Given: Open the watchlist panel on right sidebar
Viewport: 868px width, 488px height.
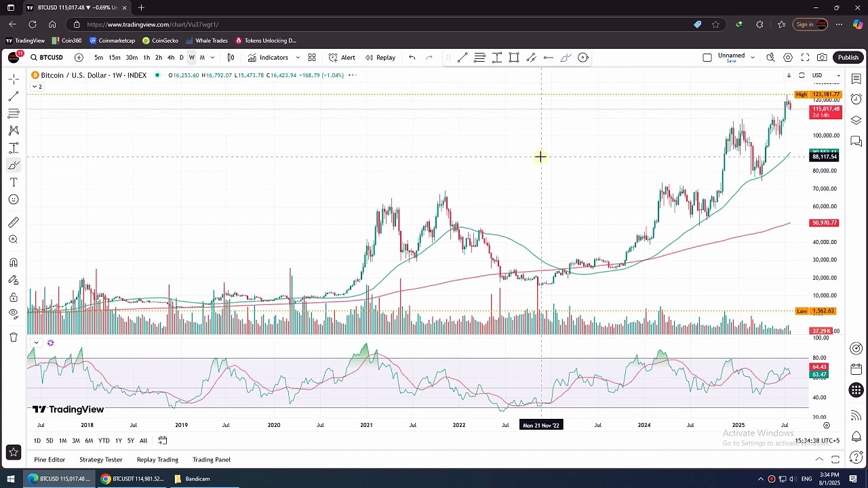Looking at the screenshot, I should (x=856, y=79).
